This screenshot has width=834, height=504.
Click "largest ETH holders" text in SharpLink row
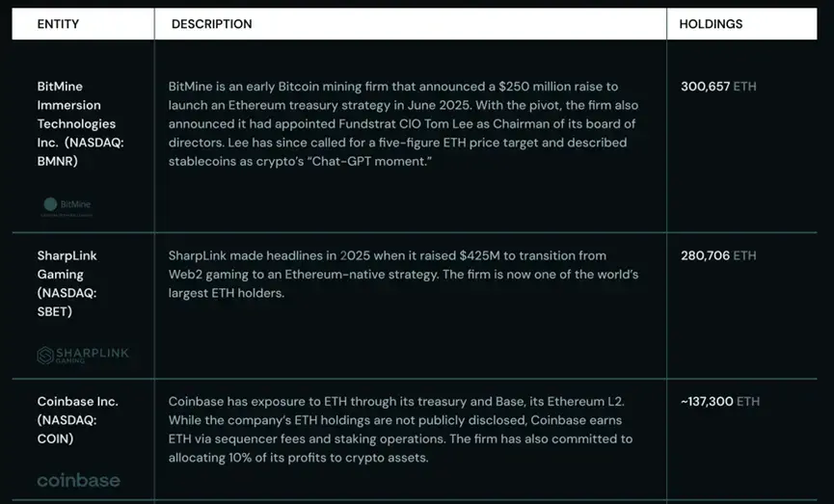tap(227, 293)
